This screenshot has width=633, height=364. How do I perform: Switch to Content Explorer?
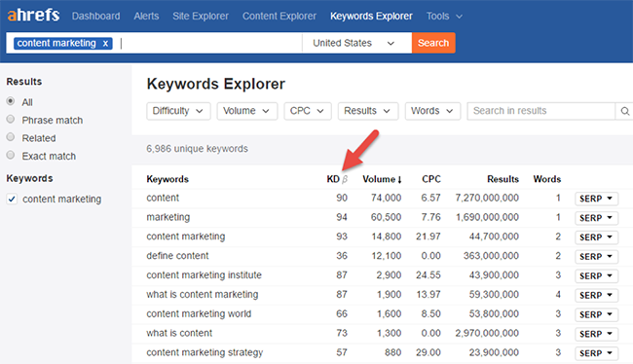(x=279, y=17)
